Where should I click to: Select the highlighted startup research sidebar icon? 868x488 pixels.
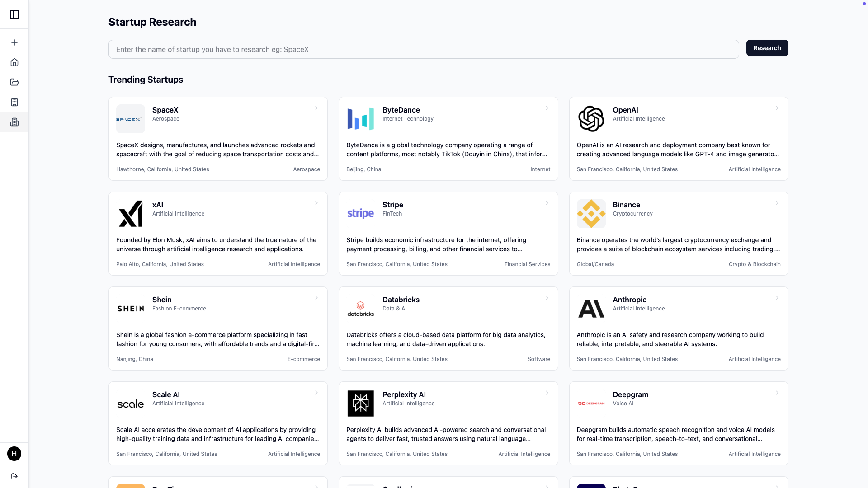pos(14,122)
